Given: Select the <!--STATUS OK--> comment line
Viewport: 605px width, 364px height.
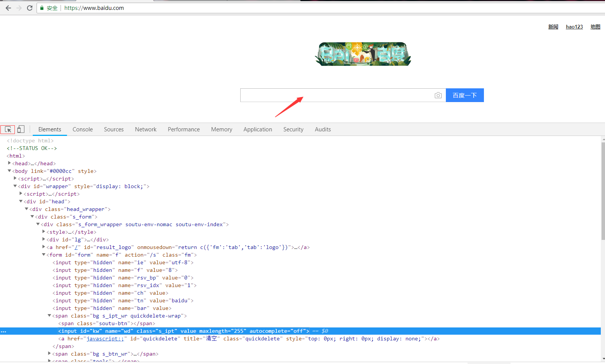Looking at the screenshot, I should point(32,148).
